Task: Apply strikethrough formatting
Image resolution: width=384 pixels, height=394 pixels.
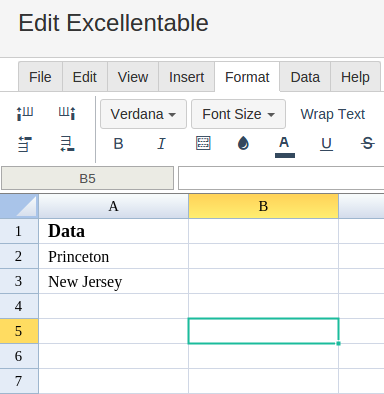Action: coord(368,144)
